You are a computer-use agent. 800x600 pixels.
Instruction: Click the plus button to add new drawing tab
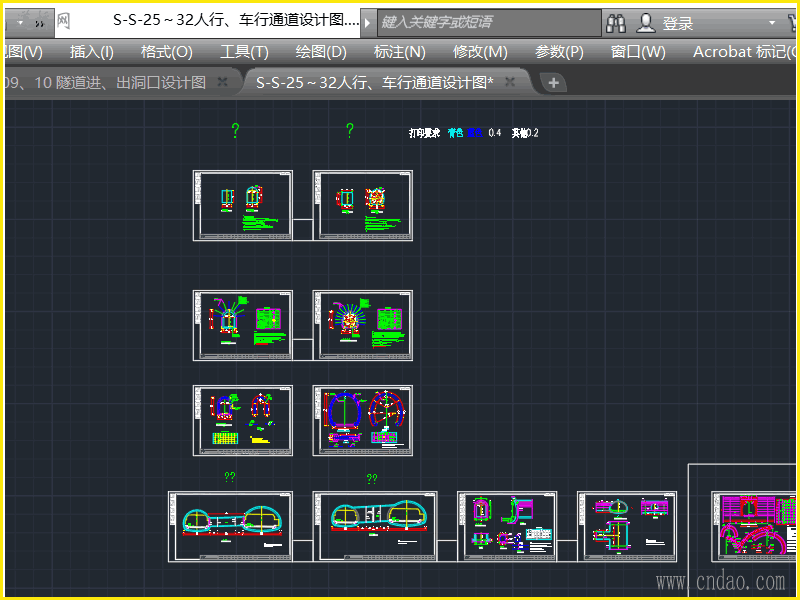coord(554,83)
